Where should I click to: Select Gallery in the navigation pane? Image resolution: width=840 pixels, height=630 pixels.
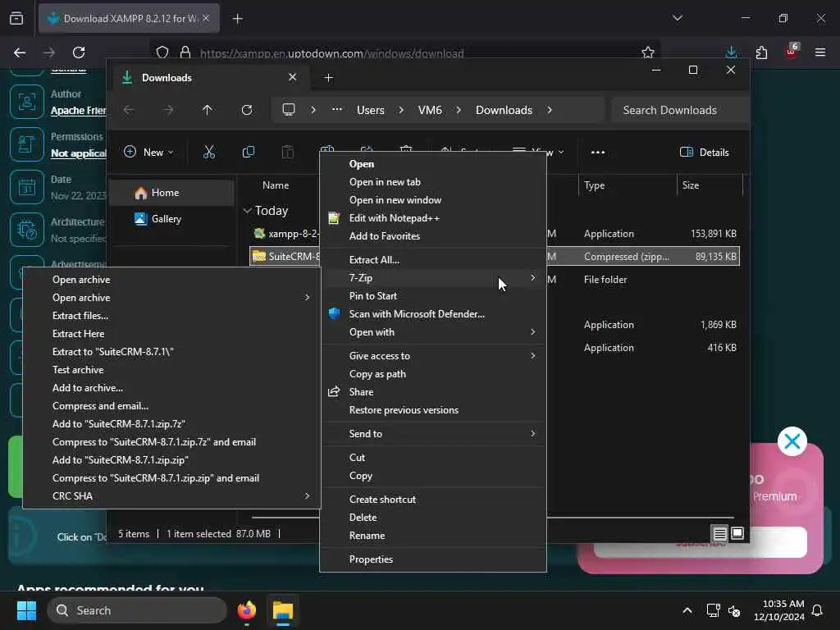pos(171,218)
